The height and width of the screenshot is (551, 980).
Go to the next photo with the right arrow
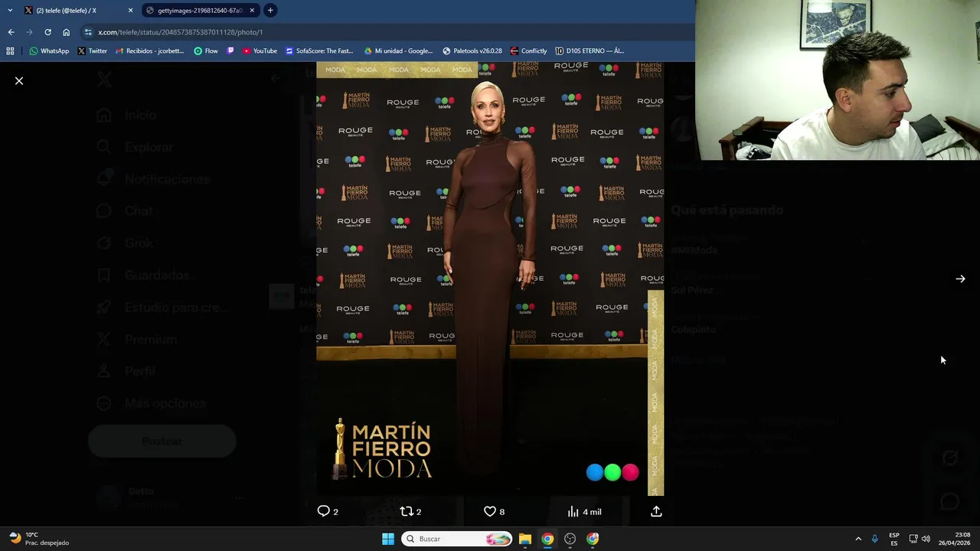(x=960, y=279)
